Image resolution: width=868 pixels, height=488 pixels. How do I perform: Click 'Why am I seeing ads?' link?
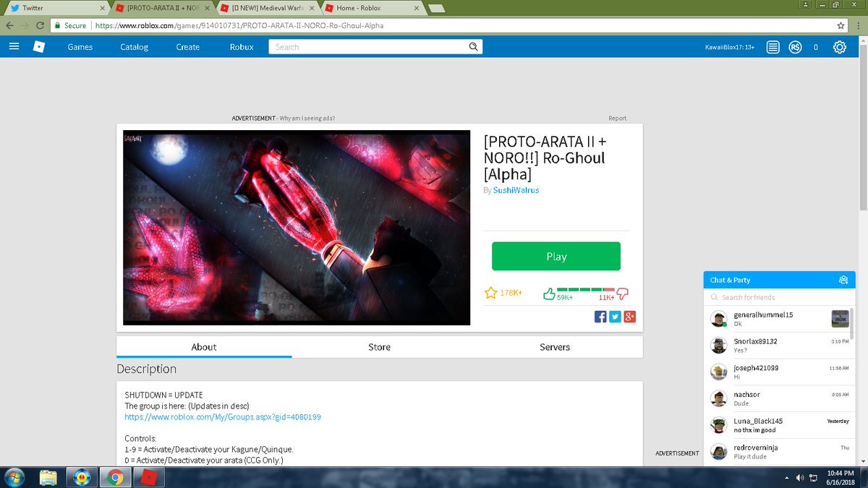[307, 119]
